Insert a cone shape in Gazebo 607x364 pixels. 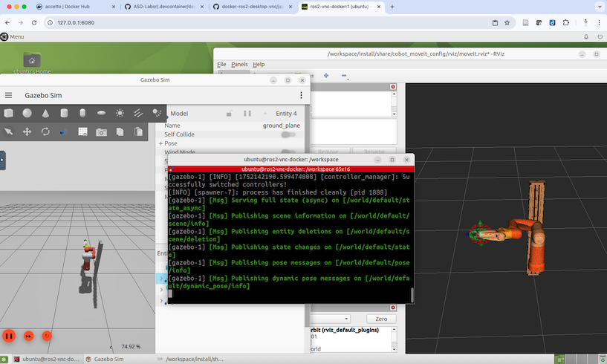[45, 114]
